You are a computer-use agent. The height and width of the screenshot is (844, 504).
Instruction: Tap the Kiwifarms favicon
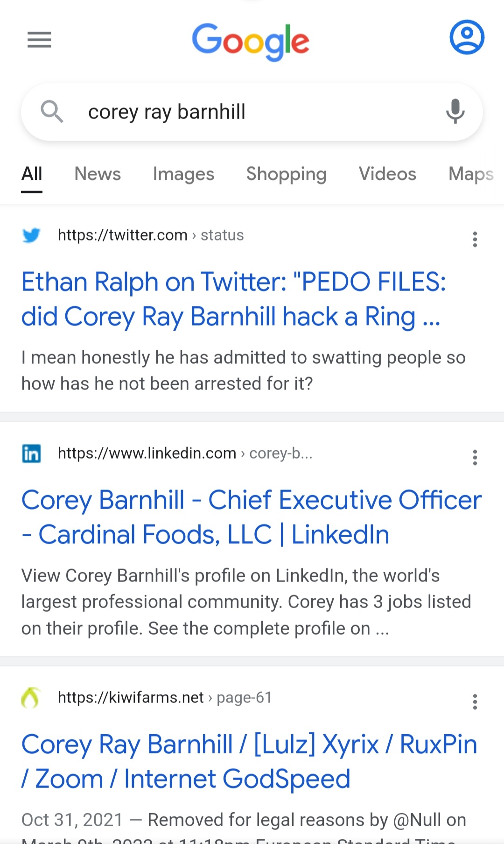[31, 698]
